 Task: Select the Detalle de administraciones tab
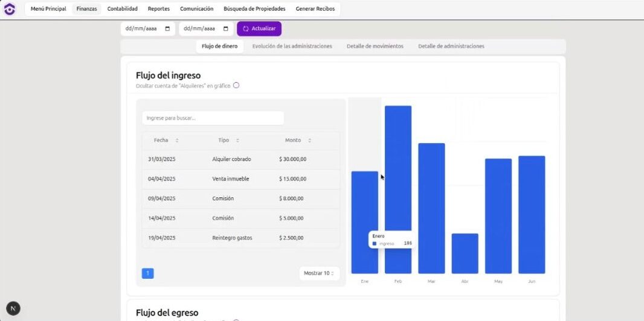click(451, 46)
